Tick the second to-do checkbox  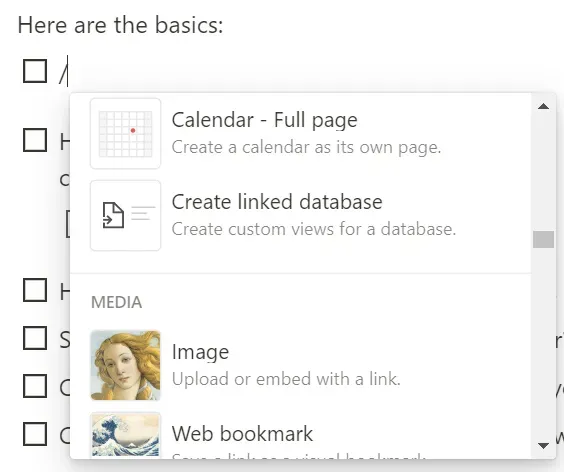click(x=35, y=140)
